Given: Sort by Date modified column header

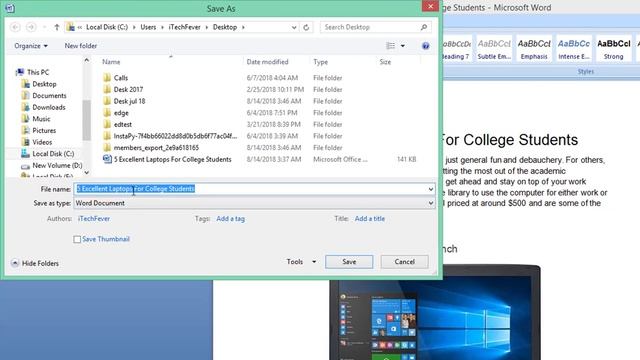Looking at the screenshot, I should click(267, 62).
